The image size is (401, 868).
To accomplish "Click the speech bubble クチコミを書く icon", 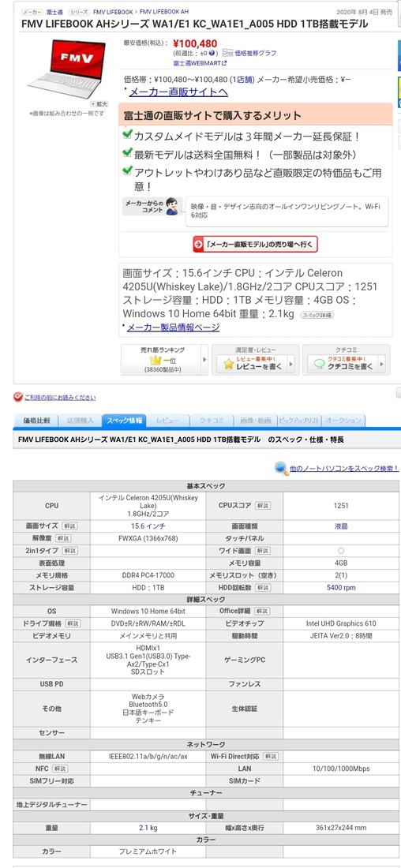I will coord(319,365).
